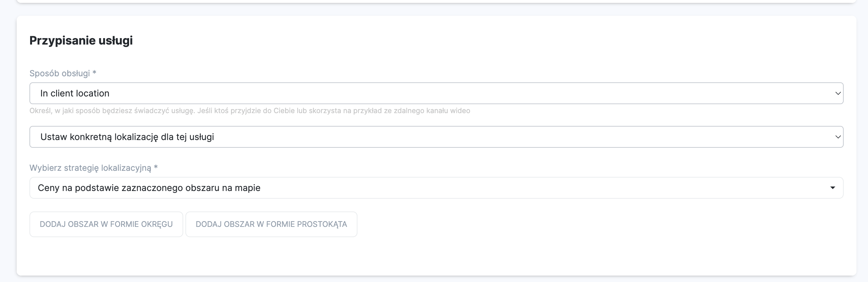Click the empty card area below the buttons
The width and height of the screenshot is (868, 282).
(x=436, y=256)
